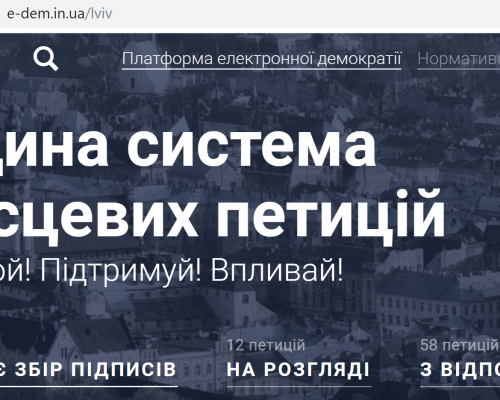Image resolution: width=500 pixels, height=400 pixels.
Task: Select the e-dem.in.ua domain text
Action: pos(45,14)
